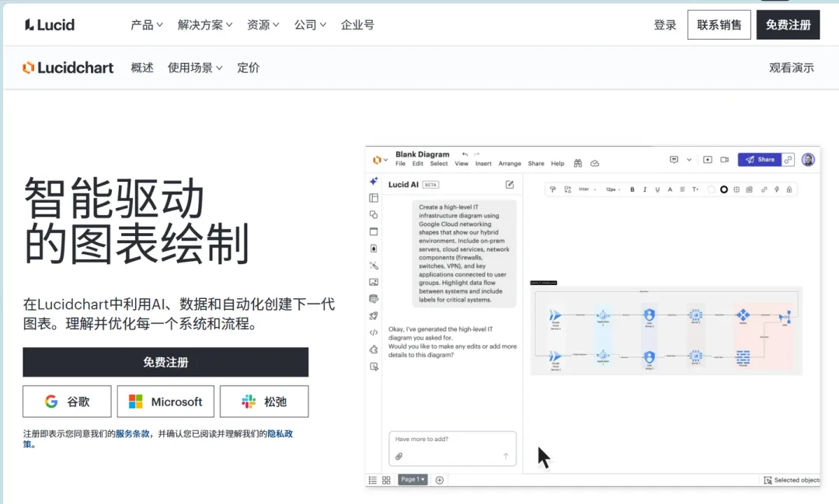Click the 联系销售 button
The height and width of the screenshot is (504, 839).
[719, 25]
